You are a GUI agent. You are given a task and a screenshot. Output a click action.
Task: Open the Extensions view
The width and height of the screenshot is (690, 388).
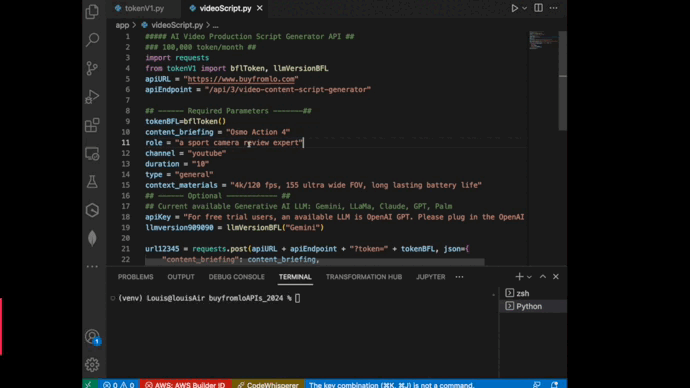92,125
